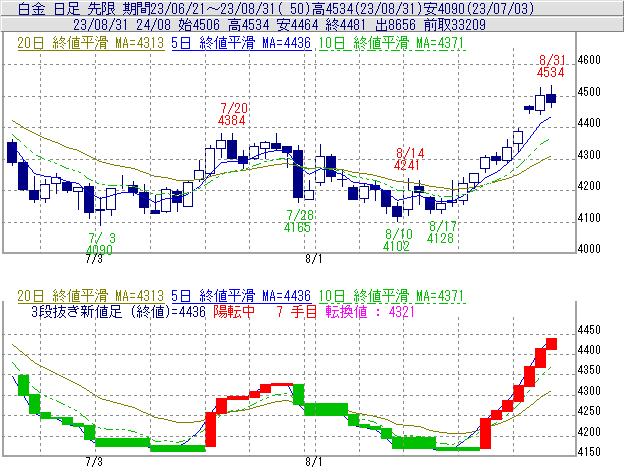The width and height of the screenshot is (624, 475).
Task: Click the 3段抜き新値足 (終値)=4436 text
Action: pos(118,311)
